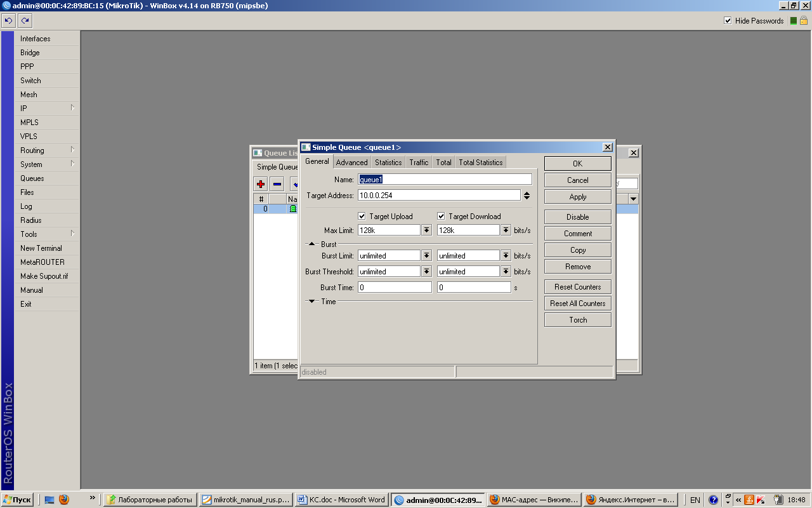Open mikrotik_manual_rus taskbar button
This screenshot has width=812, height=508.
click(x=245, y=500)
